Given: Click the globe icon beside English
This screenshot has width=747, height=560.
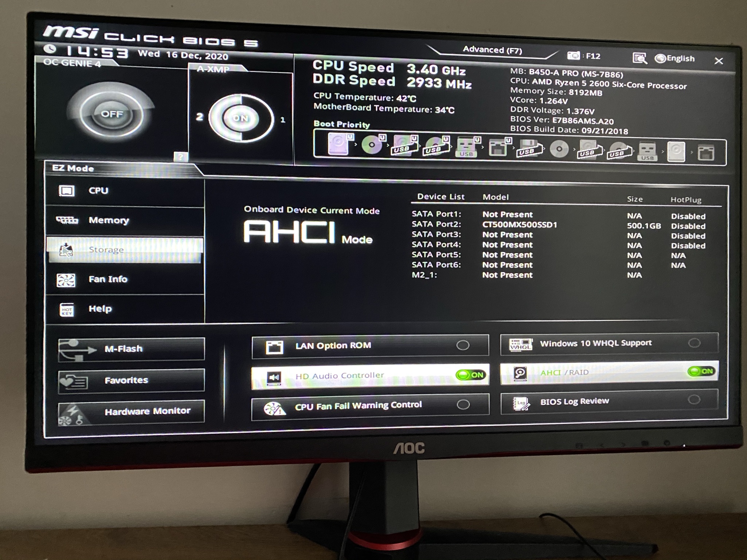Looking at the screenshot, I should click(660, 58).
